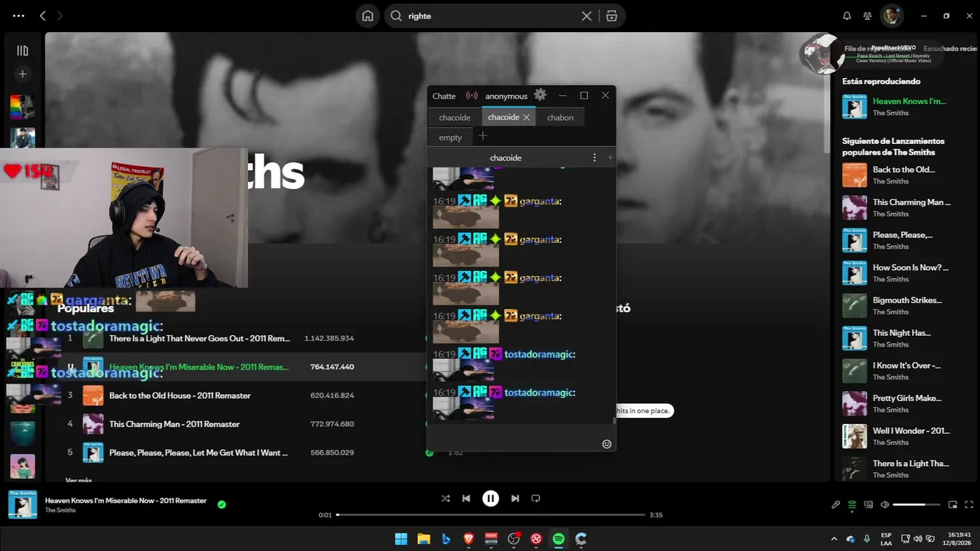Viewport: 980px width, 551px height.
Task: Open the Spotify miniplayer
Action: point(953,505)
